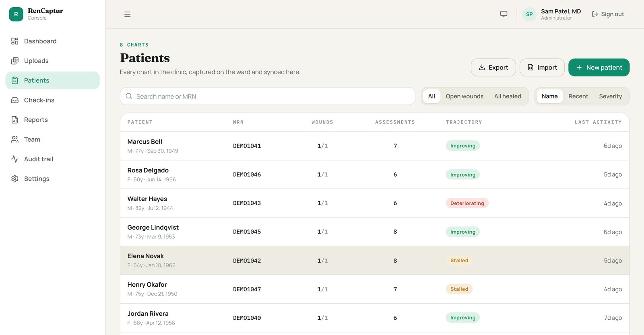Go to Uploads in the sidebar
Viewport: 644px width, 335px height.
pyautogui.click(x=52, y=61)
